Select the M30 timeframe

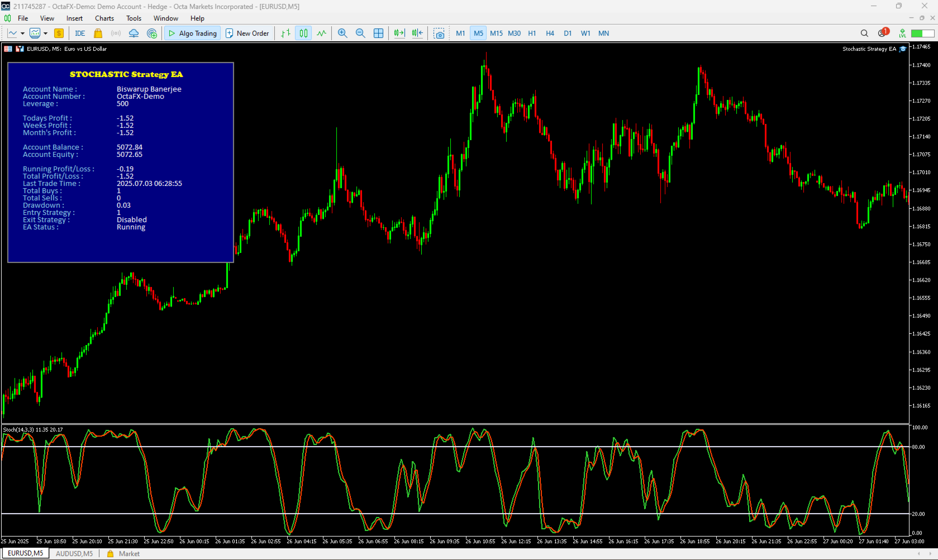(514, 33)
